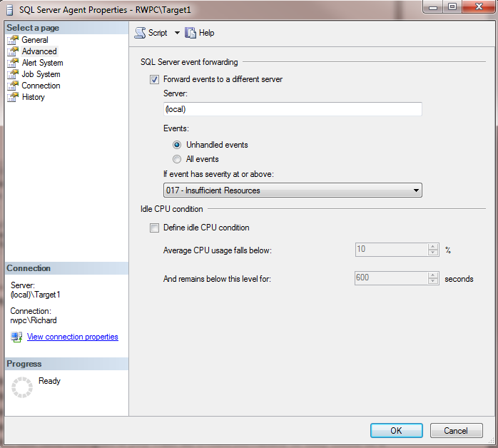Click the '(local)\Target1' server text
This screenshot has width=498, height=448.
point(35,295)
